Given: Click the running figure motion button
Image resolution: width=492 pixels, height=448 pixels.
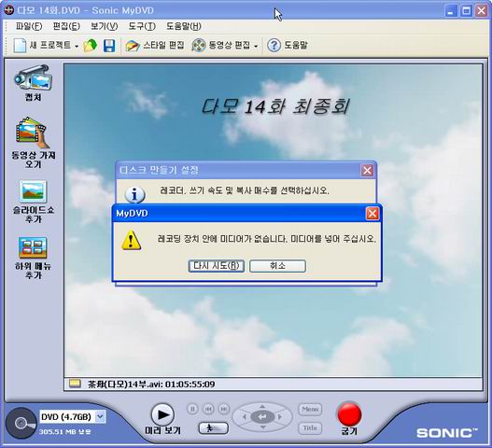Looking at the screenshot, I should (214, 427).
